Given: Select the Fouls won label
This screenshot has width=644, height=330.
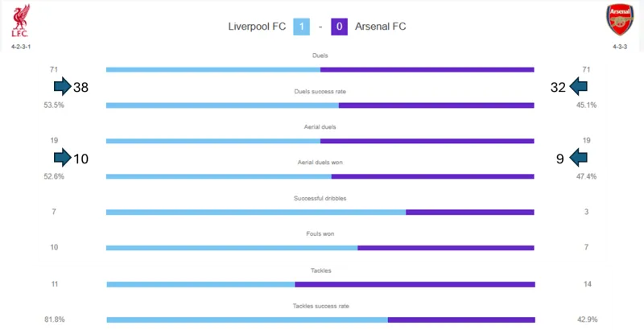Looking at the screenshot, I should [x=320, y=234].
